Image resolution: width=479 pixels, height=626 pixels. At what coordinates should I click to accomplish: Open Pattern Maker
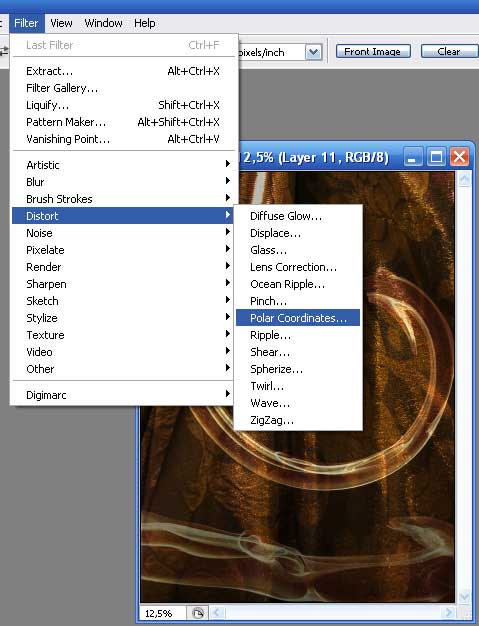pyautogui.click(x=123, y=122)
